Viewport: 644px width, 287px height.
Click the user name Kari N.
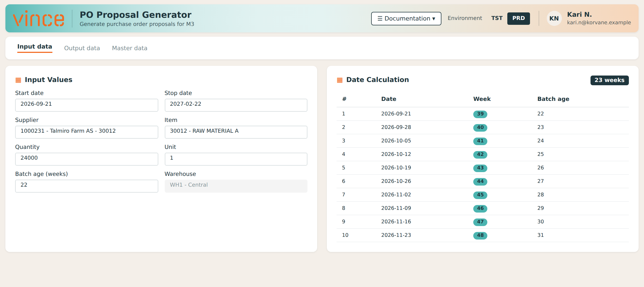click(x=579, y=15)
